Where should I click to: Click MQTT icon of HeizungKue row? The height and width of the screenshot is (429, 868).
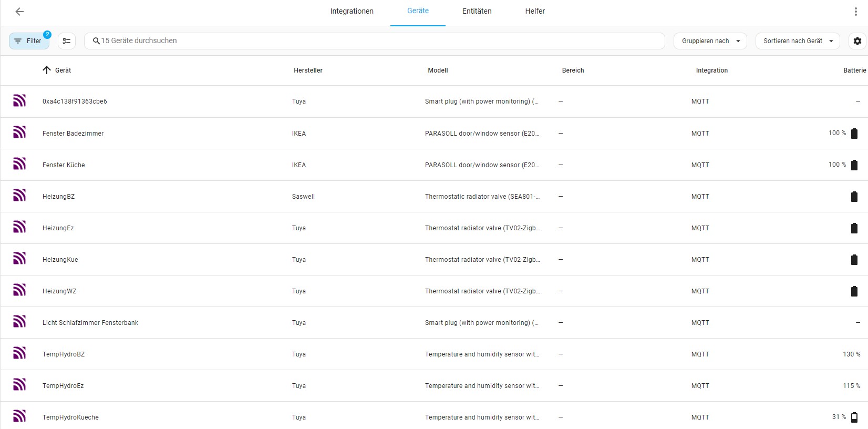[19, 258]
